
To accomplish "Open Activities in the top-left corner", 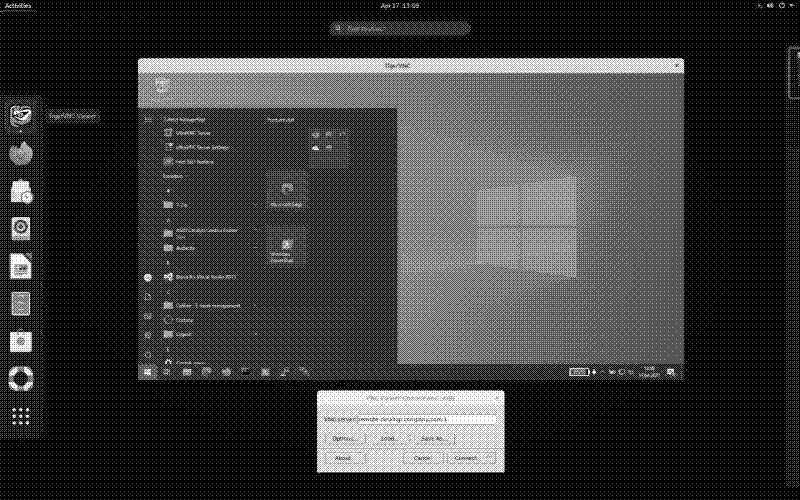I will pyautogui.click(x=18, y=6).
